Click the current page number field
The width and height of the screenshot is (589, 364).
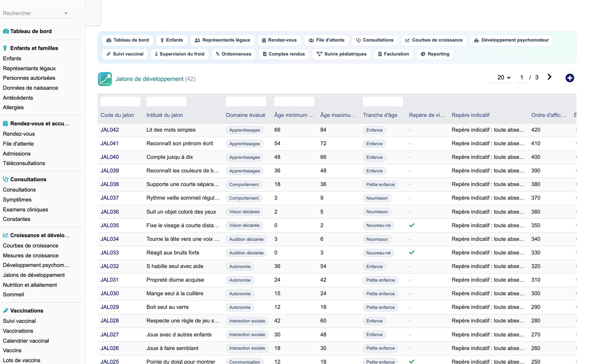click(522, 77)
